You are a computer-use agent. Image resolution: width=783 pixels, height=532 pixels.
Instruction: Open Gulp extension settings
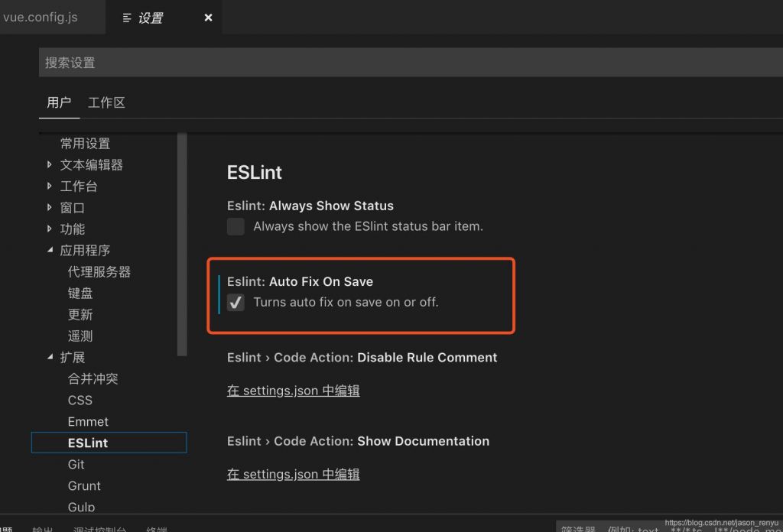point(81,507)
